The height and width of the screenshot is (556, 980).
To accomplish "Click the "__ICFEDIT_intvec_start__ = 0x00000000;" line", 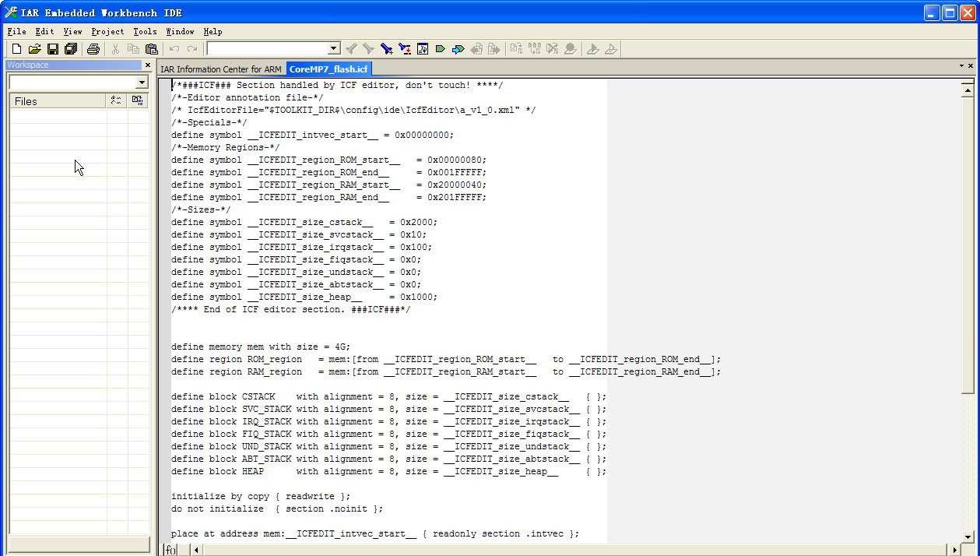I will (x=312, y=135).
